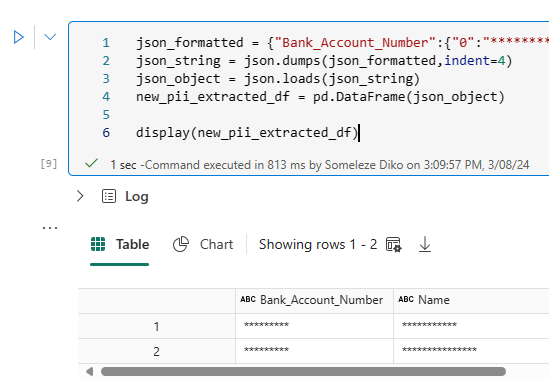This screenshot has width=549, height=379.
Task: Place cursor on line 6 display call
Action: click(247, 133)
